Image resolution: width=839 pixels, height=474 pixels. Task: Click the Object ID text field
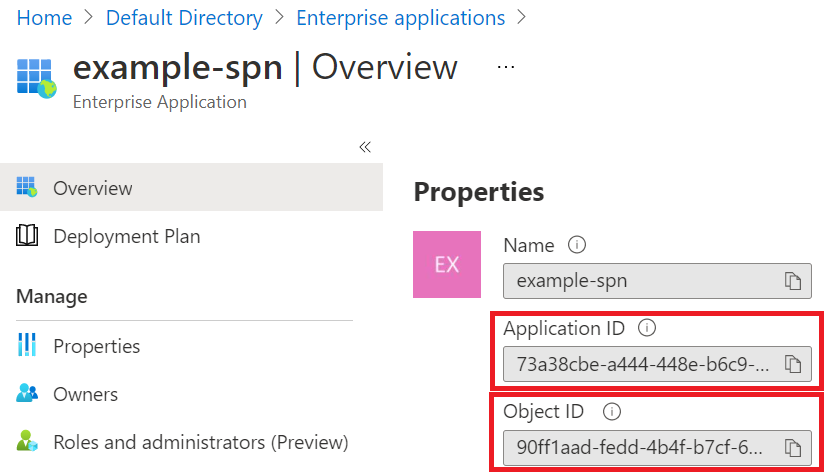[x=640, y=446]
